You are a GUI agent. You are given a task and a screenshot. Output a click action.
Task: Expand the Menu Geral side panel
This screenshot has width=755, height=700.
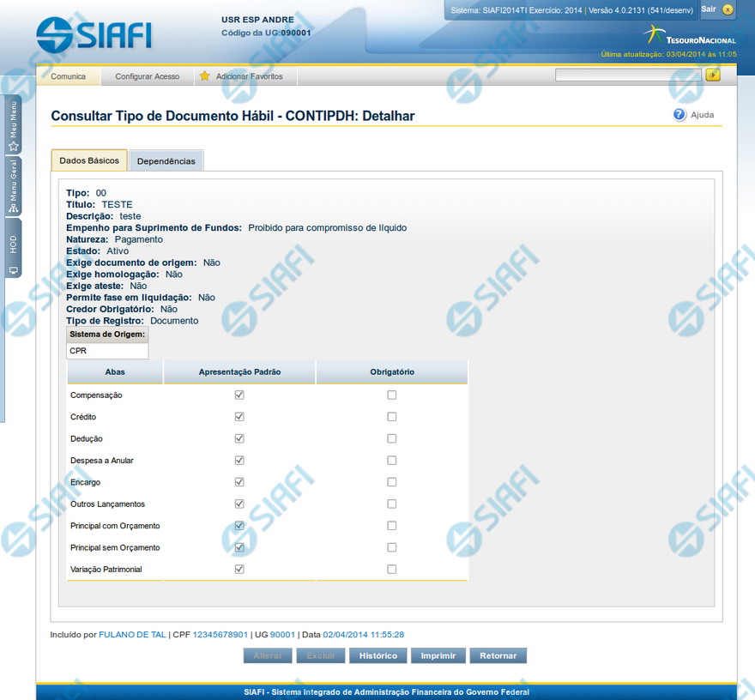pos(13,185)
